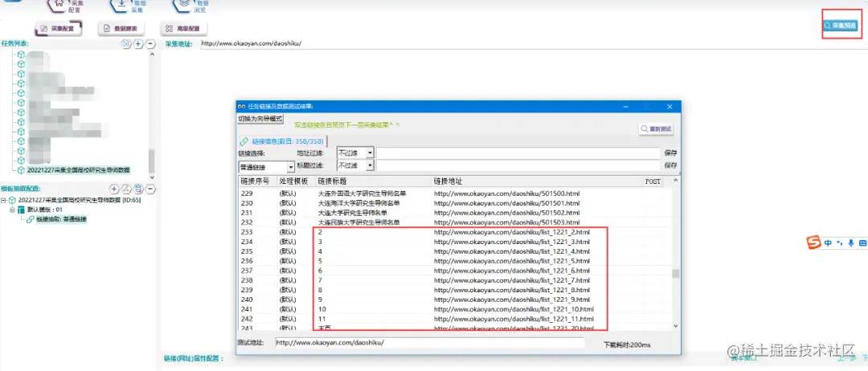Viewport: 868px width, 371px height.
Task: Click the 标题过滤 text input field
Action: 518,165
